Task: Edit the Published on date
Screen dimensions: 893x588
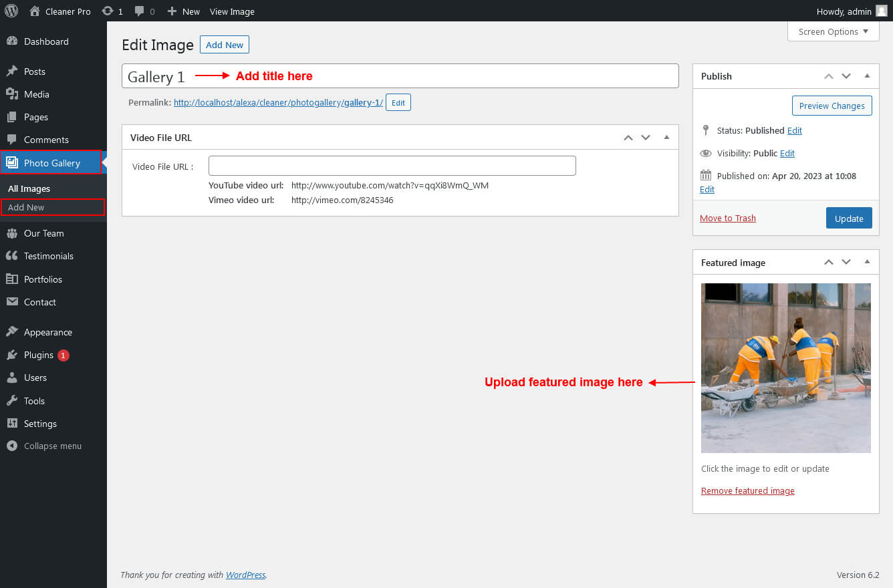Action: point(707,189)
